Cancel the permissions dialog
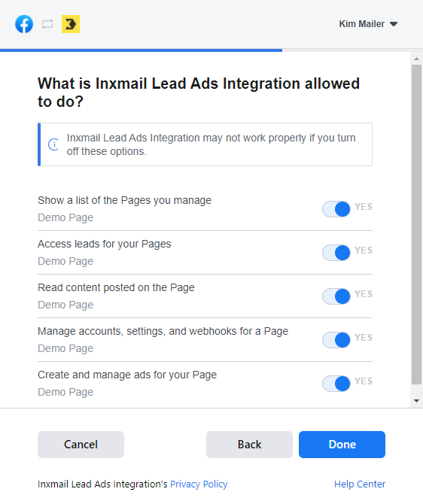This screenshot has width=423, height=504. click(81, 445)
